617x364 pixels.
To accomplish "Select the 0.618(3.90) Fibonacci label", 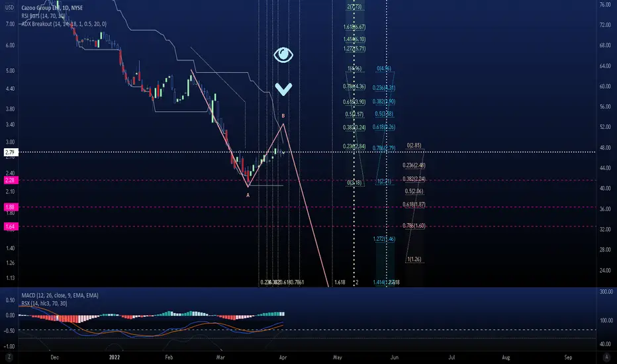I will tap(354, 101).
